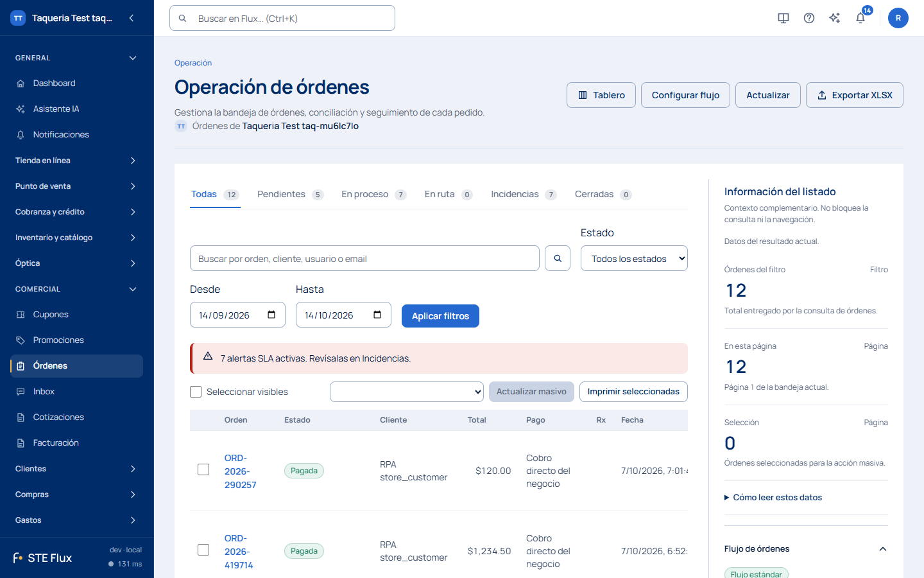Viewport: 924px width, 578px height.
Task: Select order ORD-2026-419714 checkbox
Action: [203, 550]
